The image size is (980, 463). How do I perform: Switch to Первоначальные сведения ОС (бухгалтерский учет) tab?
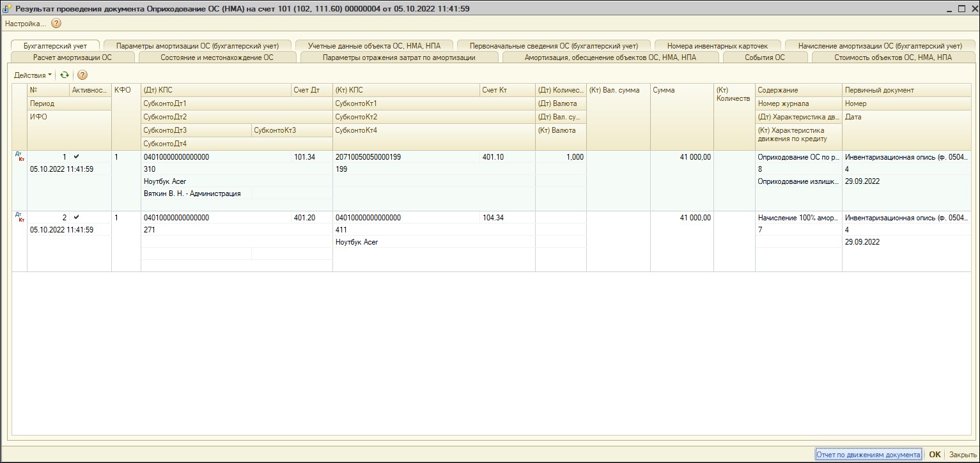point(554,46)
